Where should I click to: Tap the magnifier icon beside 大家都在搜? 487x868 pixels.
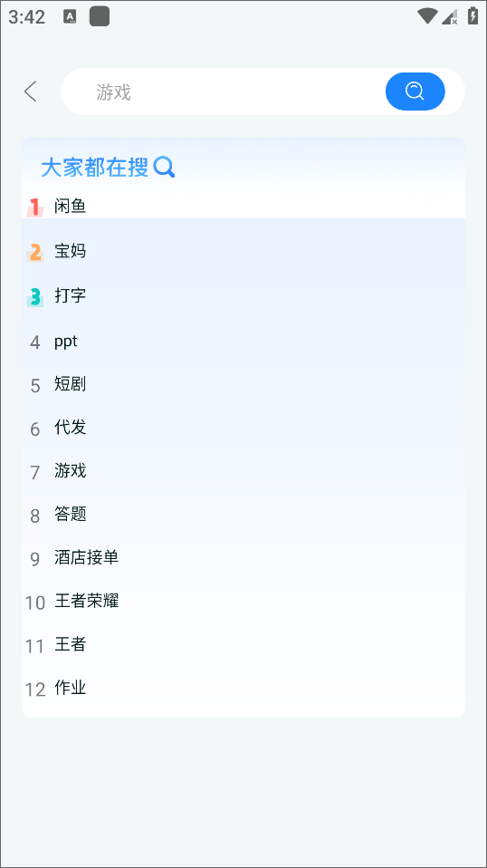tap(164, 167)
